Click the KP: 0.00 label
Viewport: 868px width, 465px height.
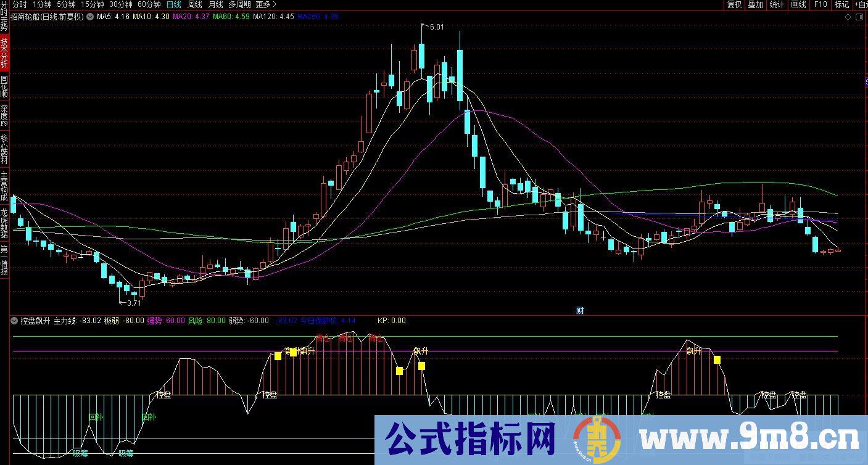tap(392, 321)
